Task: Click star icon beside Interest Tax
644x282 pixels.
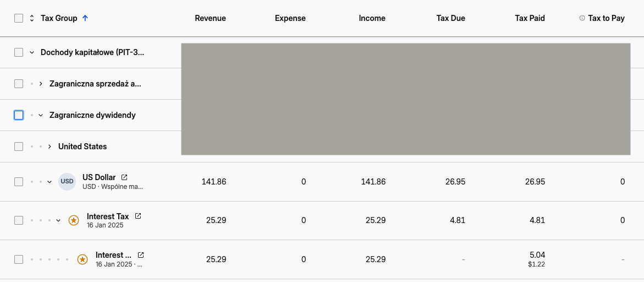Action: coord(74,220)
